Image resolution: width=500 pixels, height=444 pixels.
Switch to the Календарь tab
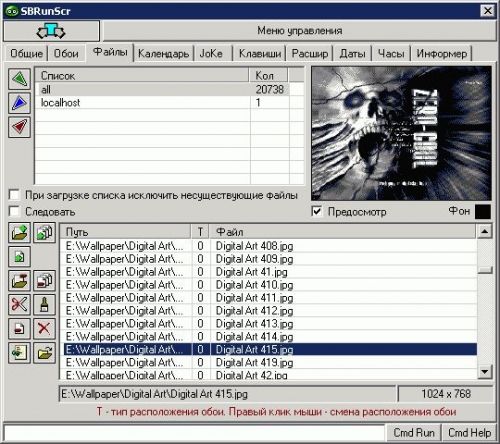pyautogui.click(x=163, y=53)
